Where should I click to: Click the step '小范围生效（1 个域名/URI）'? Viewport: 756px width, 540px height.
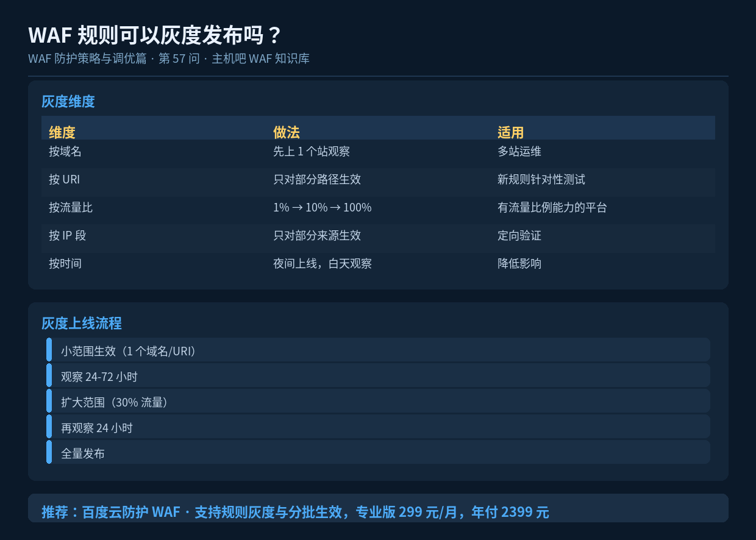(378, 350)
